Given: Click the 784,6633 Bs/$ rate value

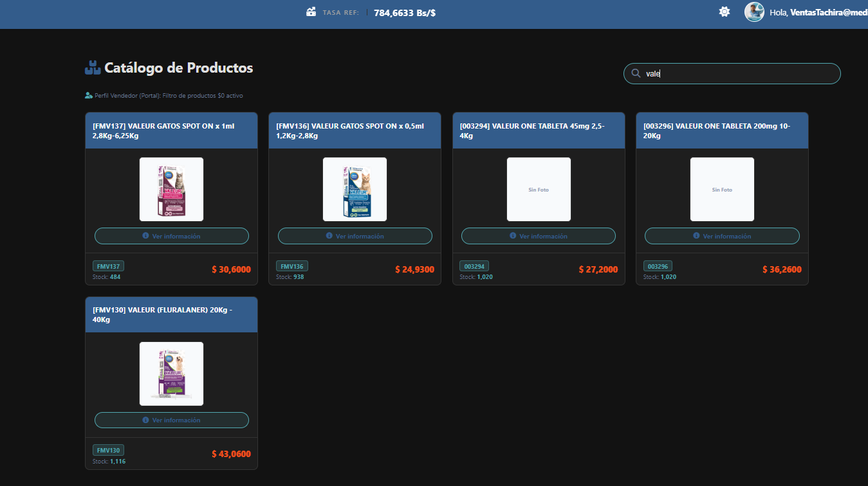Looking at the screenshot, I should coord(405,12).
